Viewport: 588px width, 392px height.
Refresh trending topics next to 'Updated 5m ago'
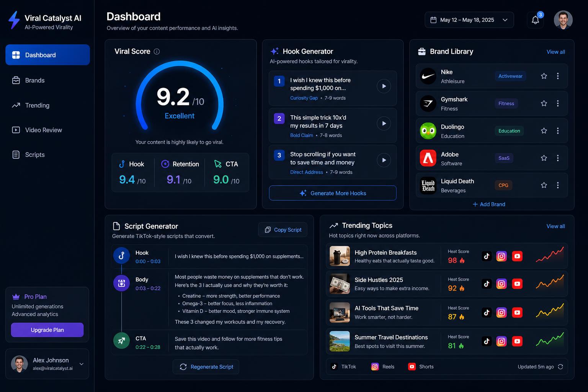[560, 367]
